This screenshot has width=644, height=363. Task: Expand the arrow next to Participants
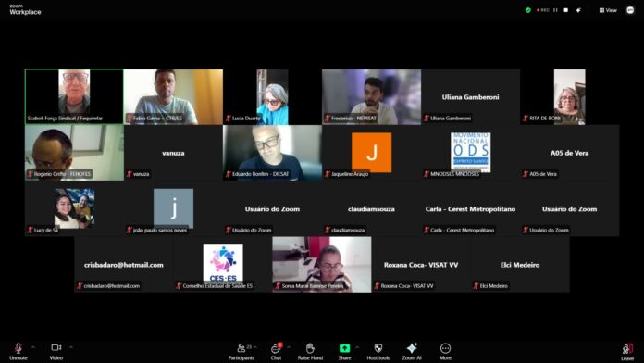click(x=255, y=348)
